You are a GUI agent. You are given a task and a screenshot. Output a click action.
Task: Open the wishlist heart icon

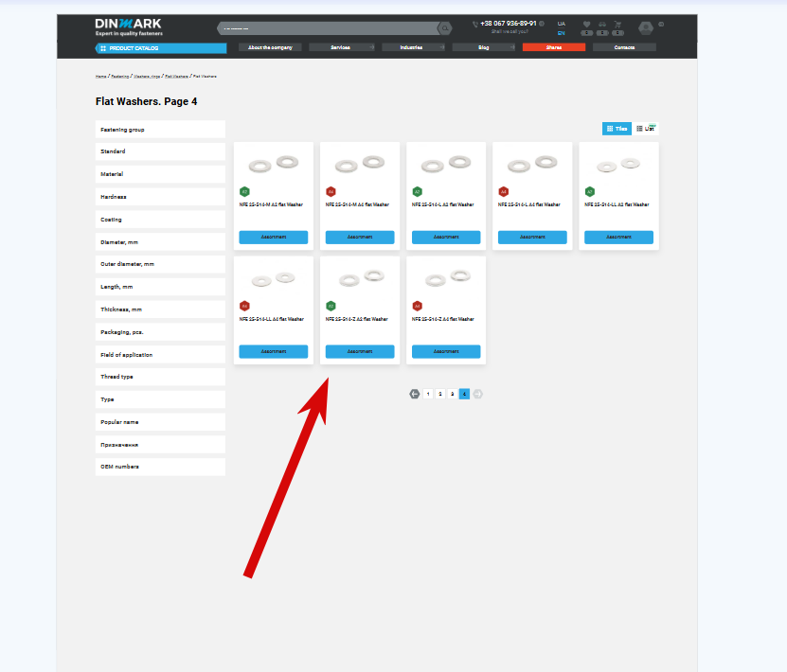pyautogui.click(x=586, y=24)
